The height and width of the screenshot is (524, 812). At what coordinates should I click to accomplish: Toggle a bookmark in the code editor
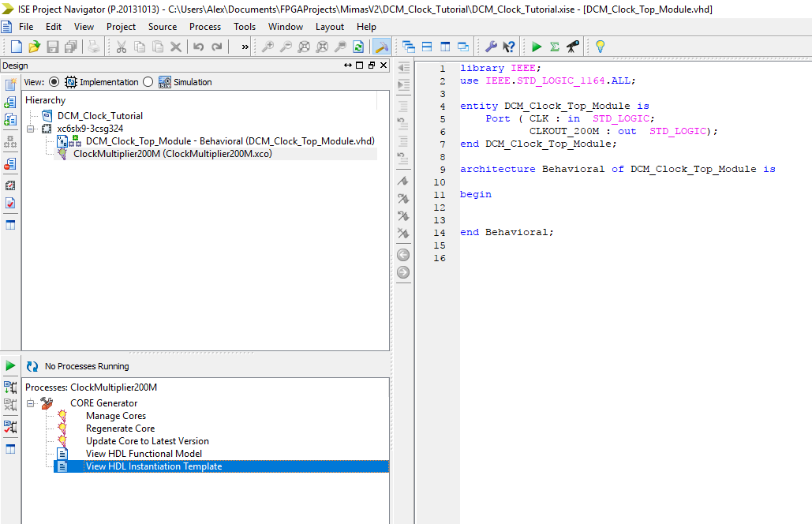[402, 182]
